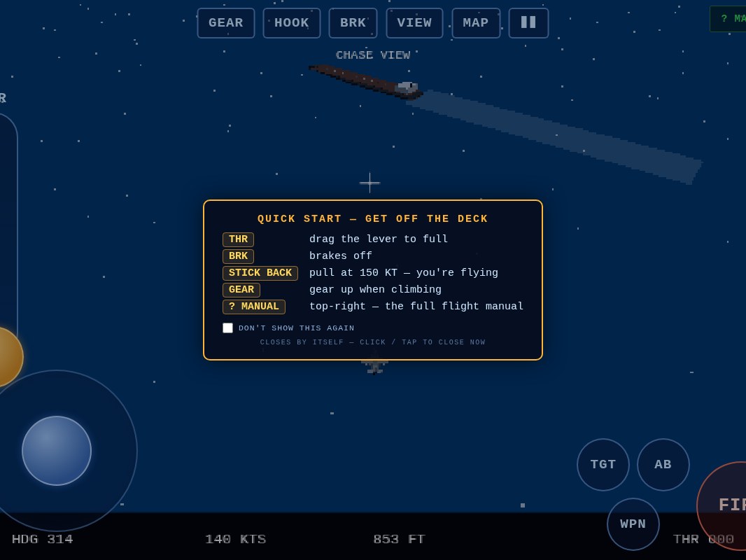Toggle the BRK brakes button
The image size is (746, 560).
pos(353,23)
